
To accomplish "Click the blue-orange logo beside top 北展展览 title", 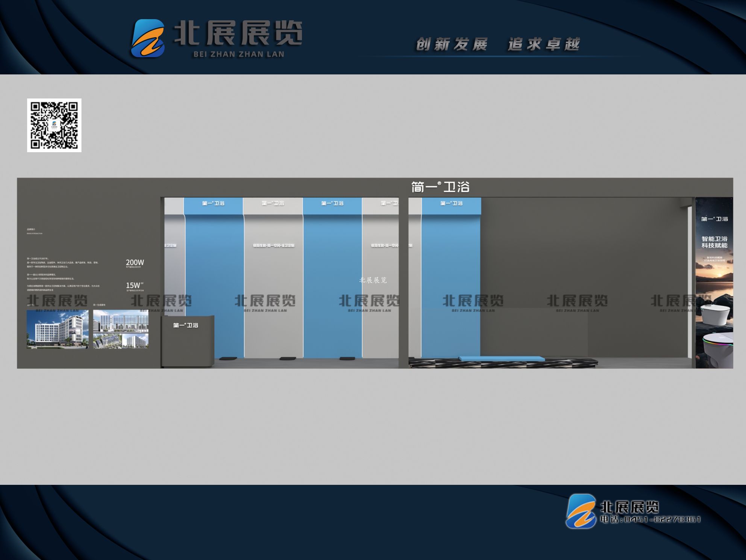I will [x=148, y=38].
